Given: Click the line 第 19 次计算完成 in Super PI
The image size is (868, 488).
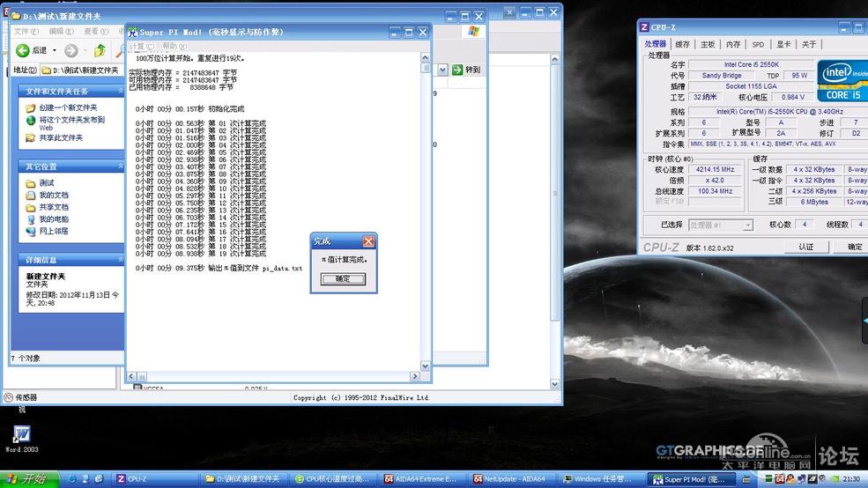Looking at the screenshot, I should (x=201, y=254).
